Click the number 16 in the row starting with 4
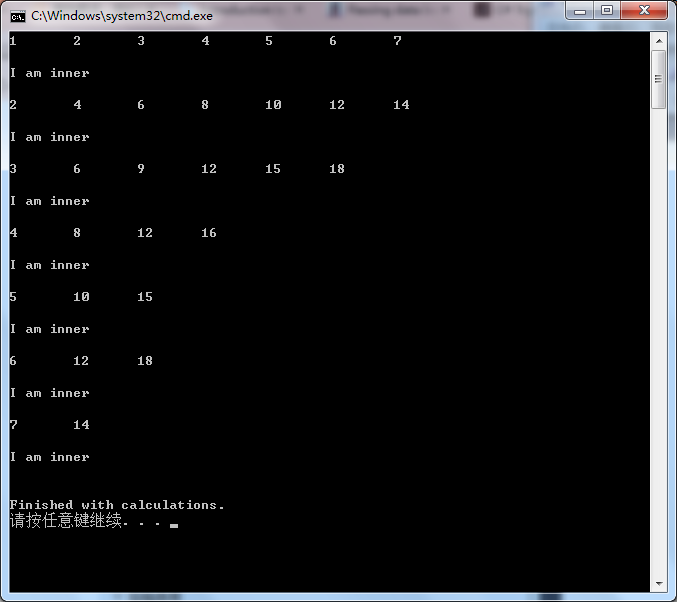The width and height of the screenshot is (677, 602). point(209,233)
